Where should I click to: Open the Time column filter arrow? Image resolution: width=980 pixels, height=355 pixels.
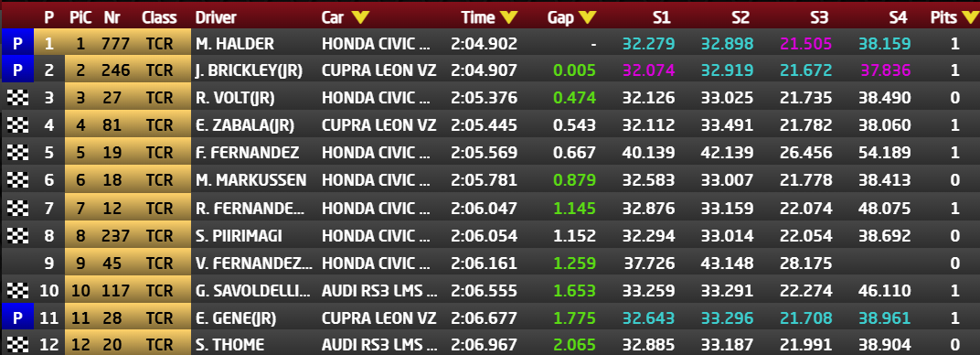(x=509, y=17)
